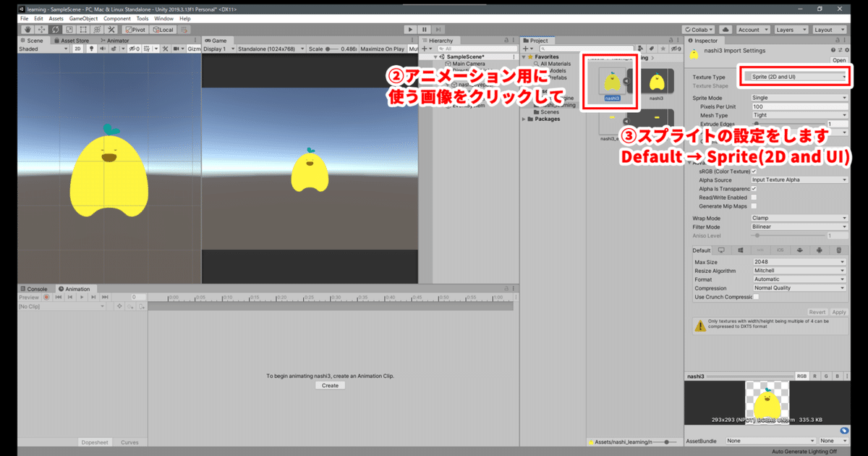Viewport: 868px width, 456px height.
Task: Open Resize Algorithm dropdown
Action: [799, 271]
